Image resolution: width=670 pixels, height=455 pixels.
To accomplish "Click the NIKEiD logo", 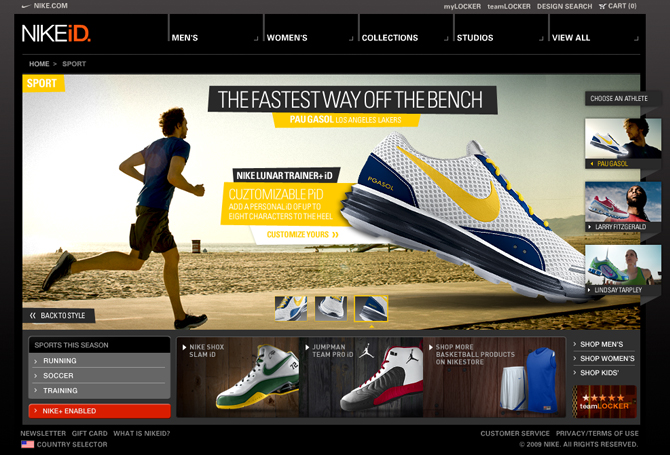I will (x=56, y=33).
